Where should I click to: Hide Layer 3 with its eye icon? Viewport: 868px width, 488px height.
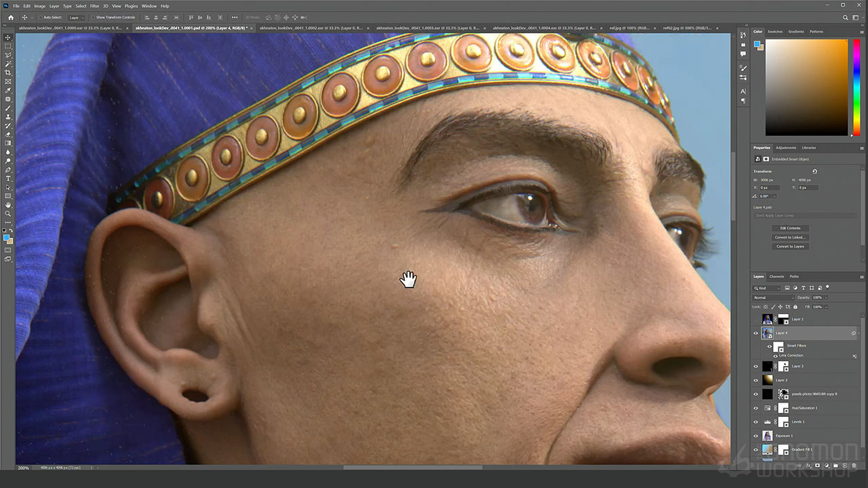pos(756,366)
